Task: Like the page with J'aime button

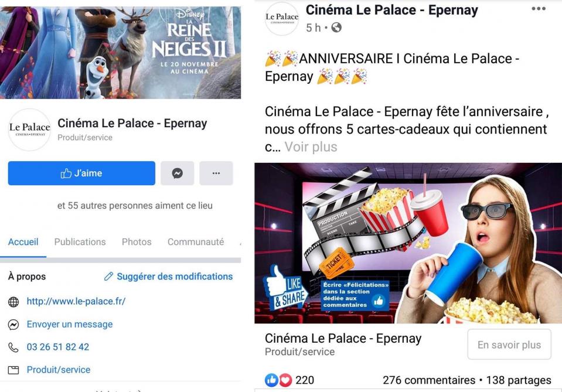Action: click(x=81, y=173)
